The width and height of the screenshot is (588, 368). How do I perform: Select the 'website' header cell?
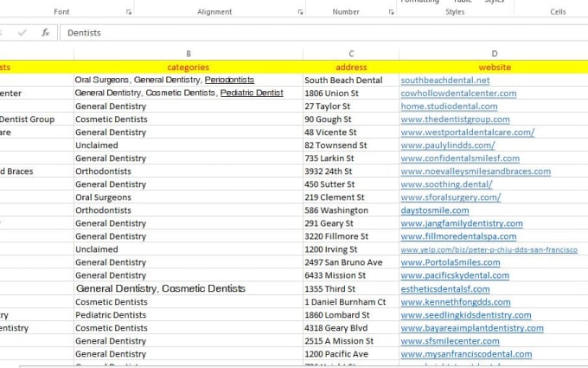(495, 68)
